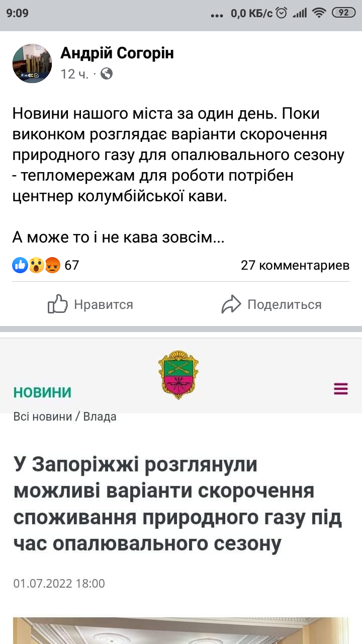Click the wow reaction emoji
The height and width of the screenshot is (644, 362).
tap(36, 265)
